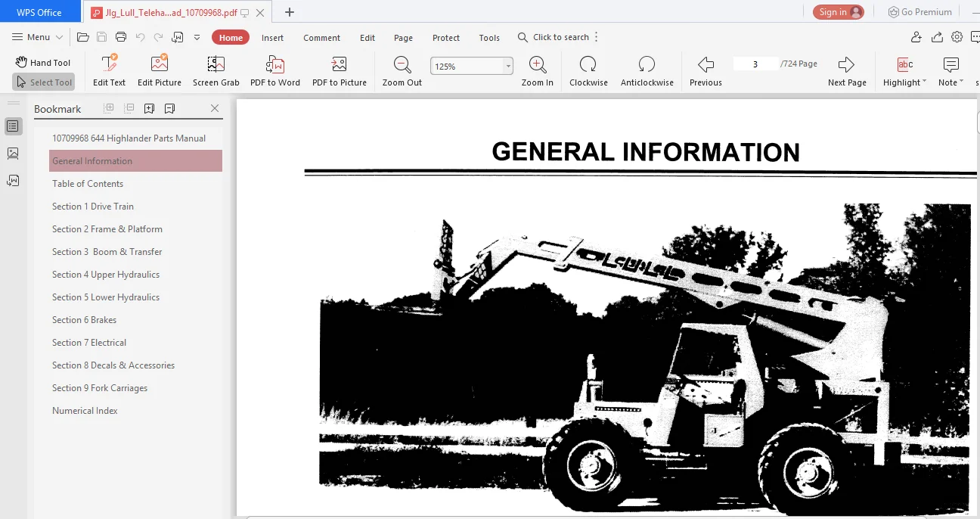Image resolution: width=980 pixels, height=519 pixels.
Task: Switch to the Comment tab
Action: [x=321, y=38]
